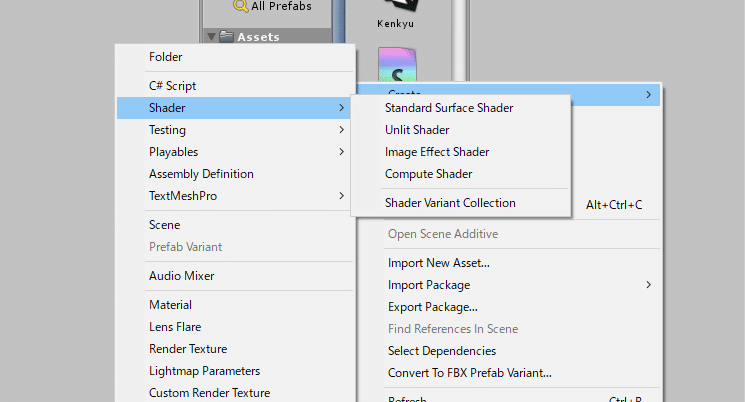Image resolution: width=745 pixels, height=402 pixels.
Task: Pick Shader Variant Collection
Action: (x=450, y=203)
